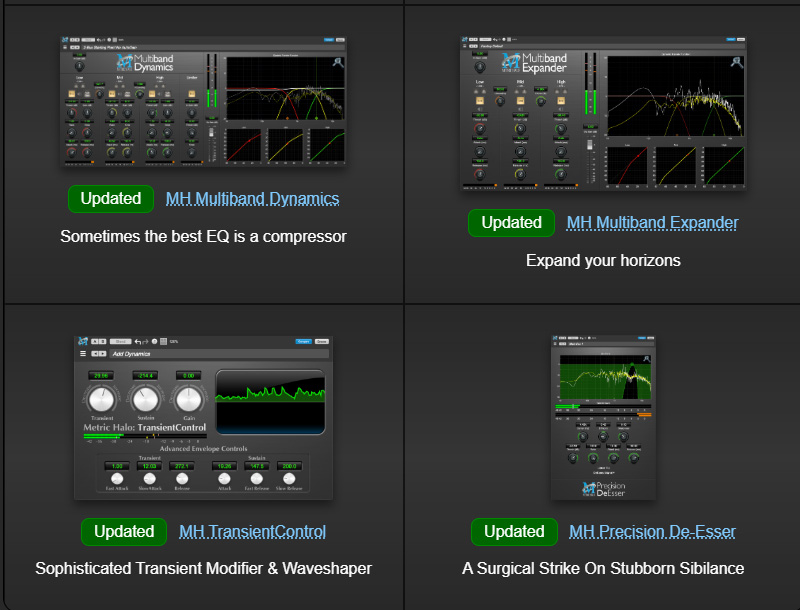Open the Add Dynamics preset field
Viewport: 800px width, 610px height.
pos(200,353)
